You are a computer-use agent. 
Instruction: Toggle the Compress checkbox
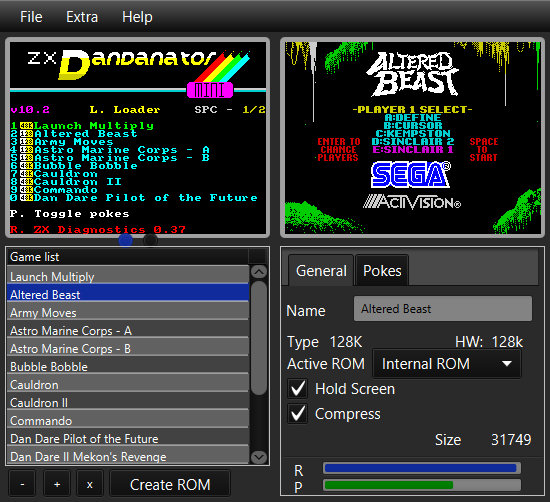pos(298,414)
